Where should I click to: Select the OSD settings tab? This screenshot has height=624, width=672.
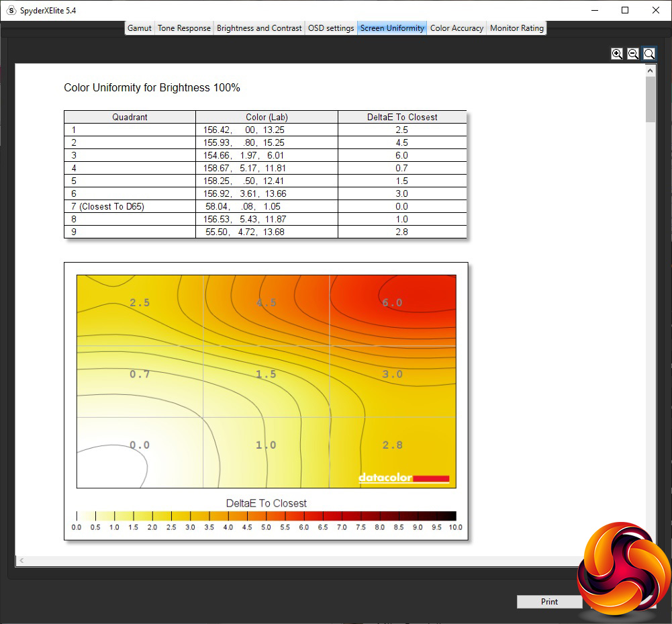[x=331, y=28]
